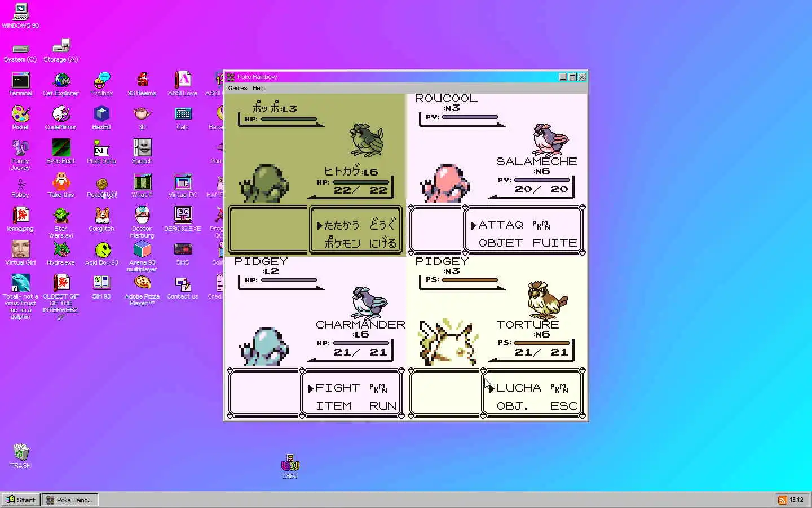This screenshot has width=812, height=508.
Task: Select FIGHT in the English battle menu
Action: point(337,388)
